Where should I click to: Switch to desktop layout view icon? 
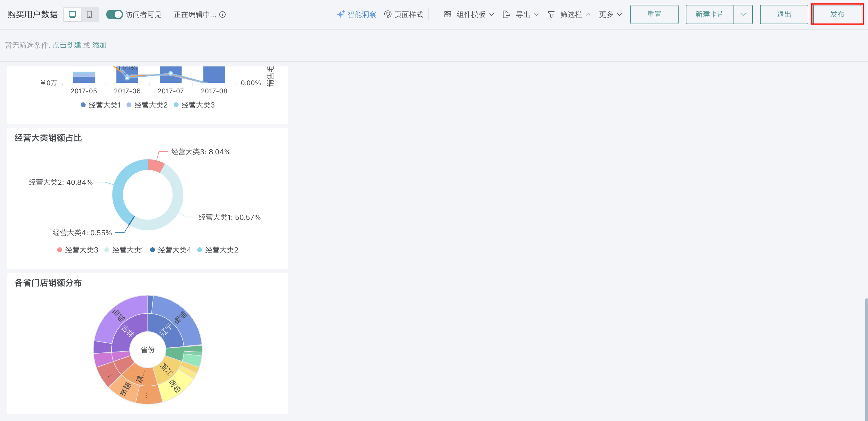[72, 14]
